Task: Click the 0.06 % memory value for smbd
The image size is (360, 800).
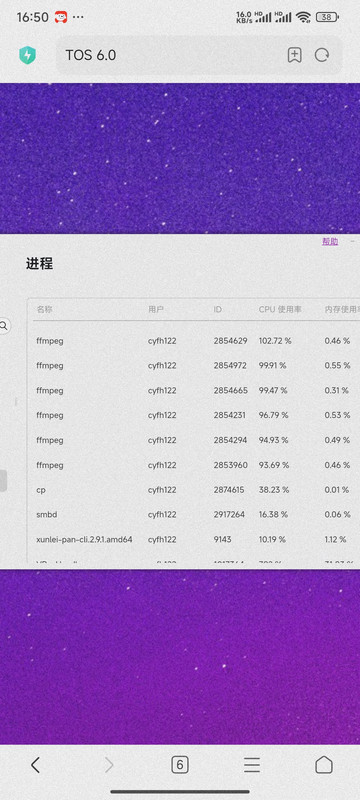Action: tap(338, 514)
